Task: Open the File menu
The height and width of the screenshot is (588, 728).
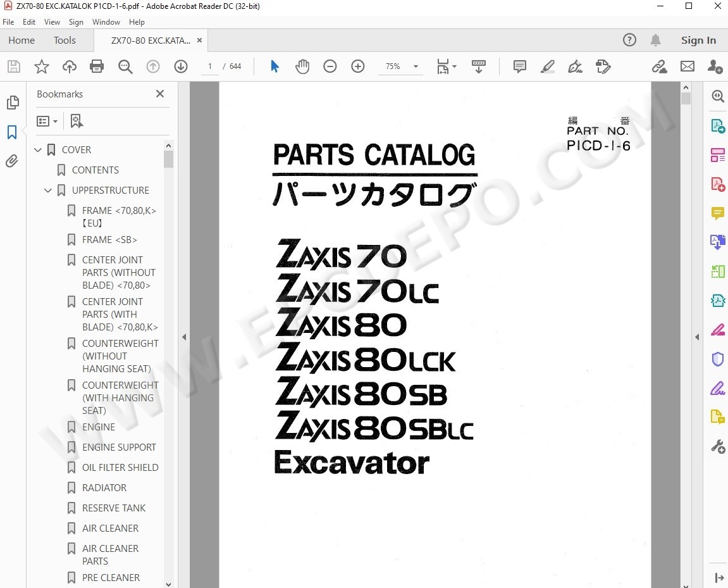Action: tap(8, 22)
